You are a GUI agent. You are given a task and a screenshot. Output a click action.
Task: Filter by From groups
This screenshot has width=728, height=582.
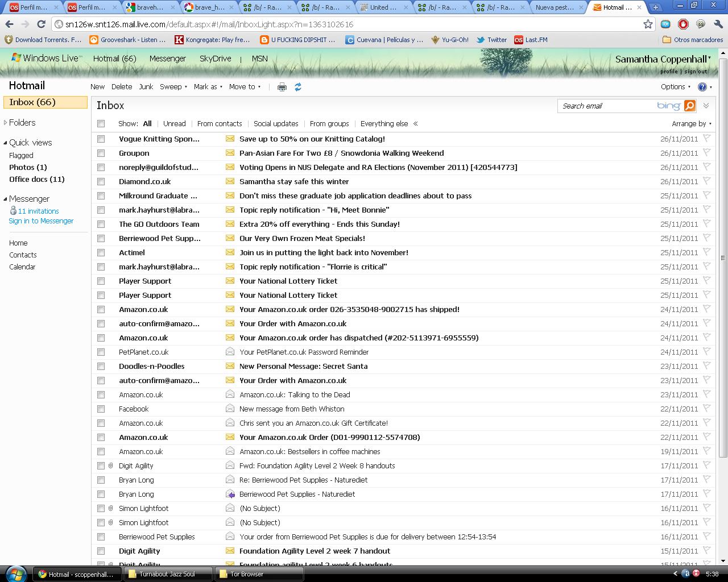tap(329, 123)
